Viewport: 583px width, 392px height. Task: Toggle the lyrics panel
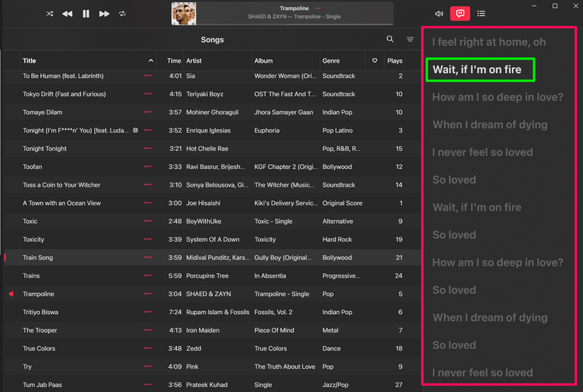(460, 14)
